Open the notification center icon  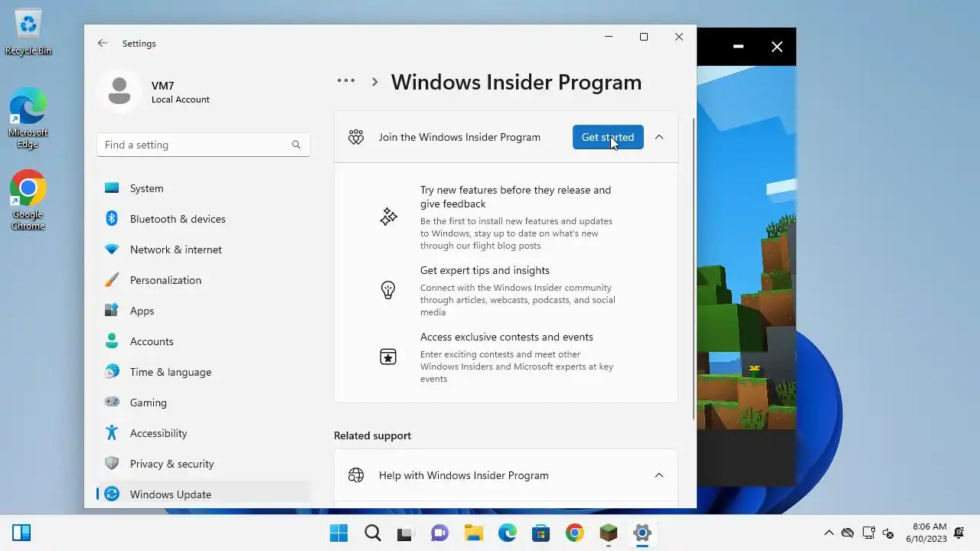coord(959,533)
